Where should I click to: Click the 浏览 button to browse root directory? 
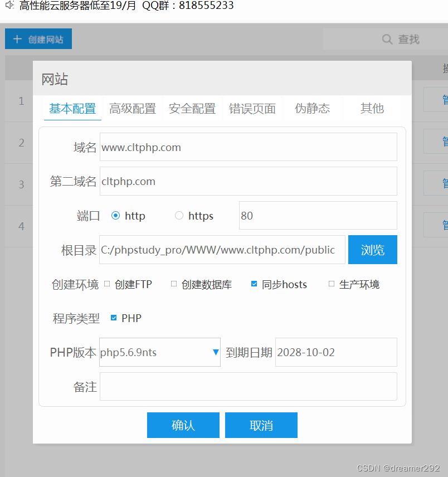click(372, 250)
